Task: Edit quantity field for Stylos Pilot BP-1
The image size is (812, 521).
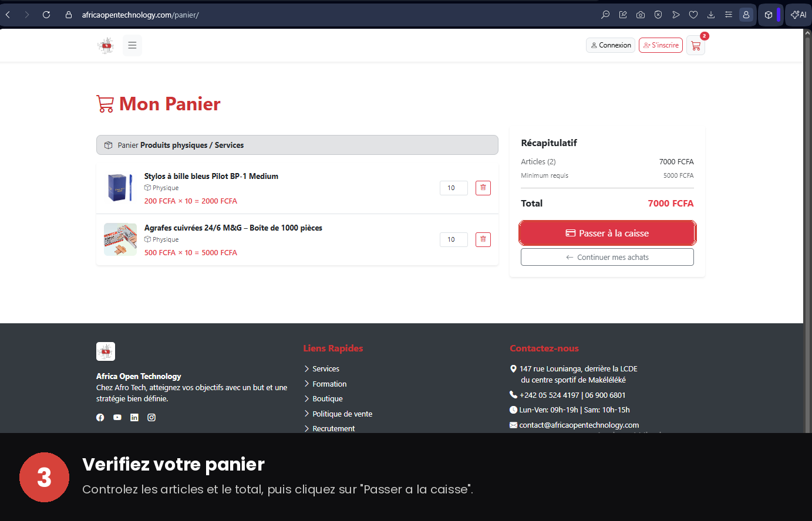Action: (x=454, y=188)
